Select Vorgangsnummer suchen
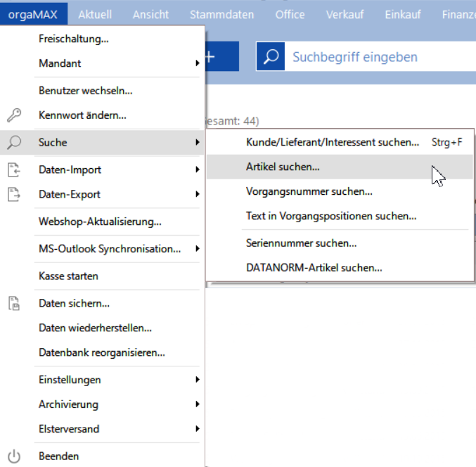Image resolution: width=476 pixels, height=467 pixels. tap(340, 191)
